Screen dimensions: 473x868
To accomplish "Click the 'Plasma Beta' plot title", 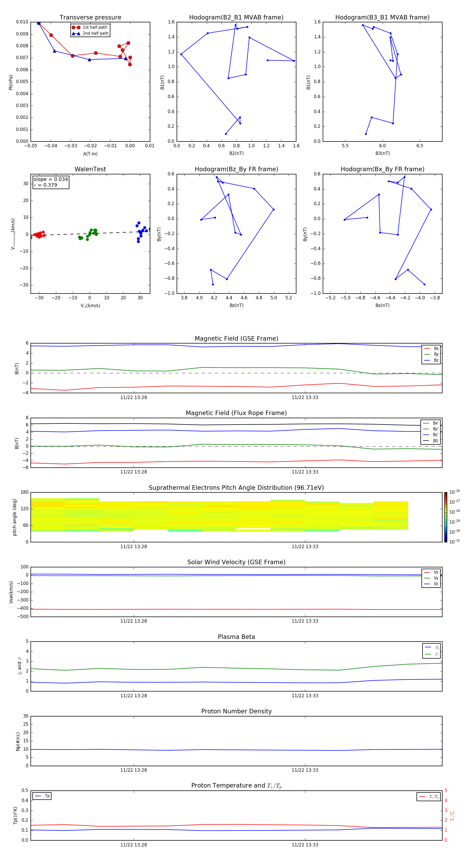I will pyautogui.click(x=236, y=637).
